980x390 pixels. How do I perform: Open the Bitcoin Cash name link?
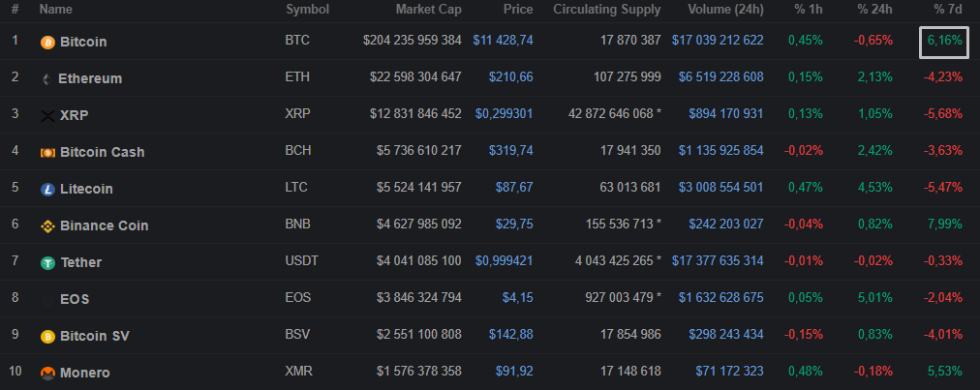click(102, 153)
